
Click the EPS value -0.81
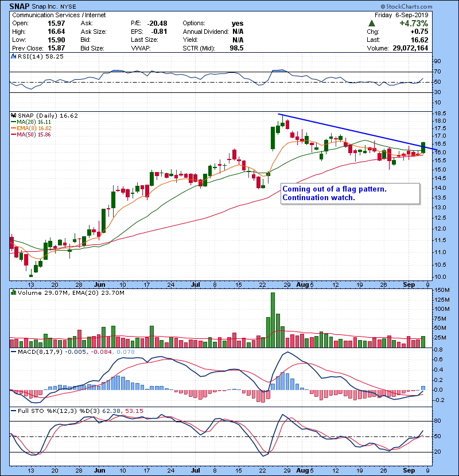pyautogui.click(x=159, y=32)
